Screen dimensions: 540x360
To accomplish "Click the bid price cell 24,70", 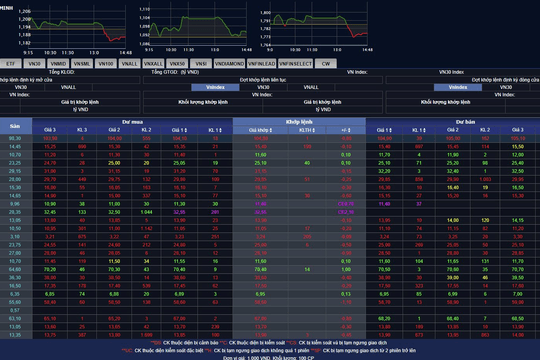I will tap(50, 163).
